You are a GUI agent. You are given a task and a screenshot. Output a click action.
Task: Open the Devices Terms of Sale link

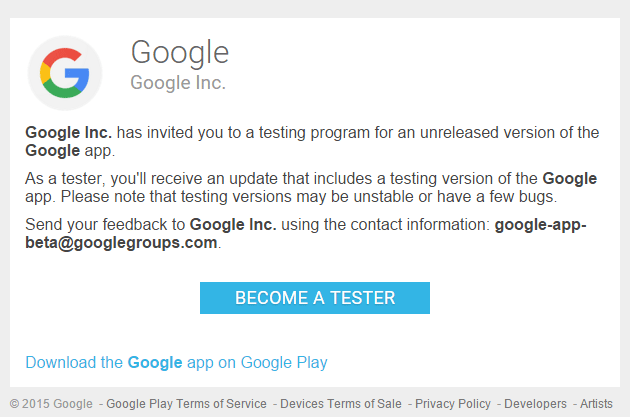(x=340, y=404)
